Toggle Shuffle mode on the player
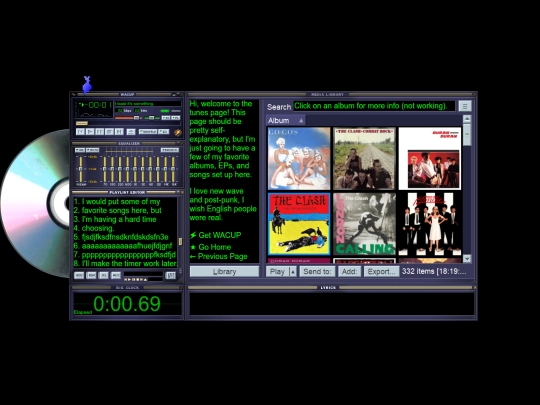540x405 pixels. pyautogui.click(x=148, y=132)
